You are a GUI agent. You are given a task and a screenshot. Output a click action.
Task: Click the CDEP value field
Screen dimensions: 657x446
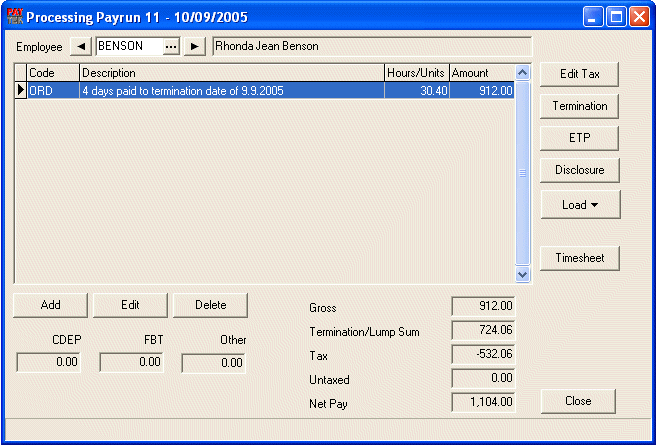48,363
